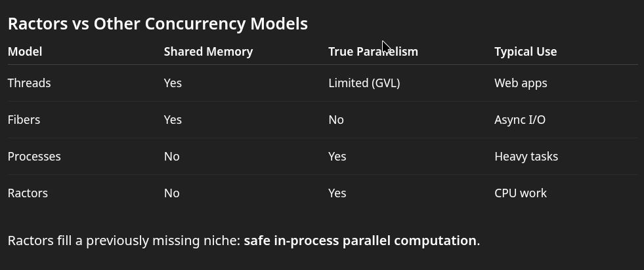Click the "CPU work" cell
The height and width of the screenshot is (270, 644).
coord(521,193)
